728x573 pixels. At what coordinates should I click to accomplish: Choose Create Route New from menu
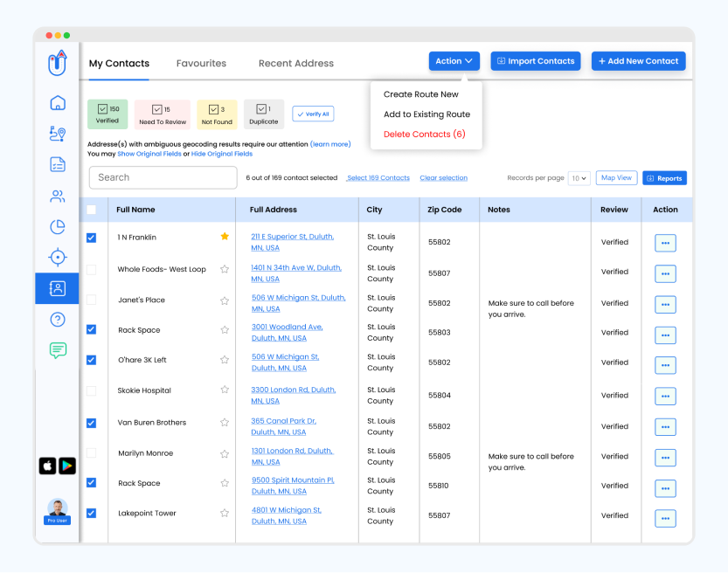coord(421,94)
